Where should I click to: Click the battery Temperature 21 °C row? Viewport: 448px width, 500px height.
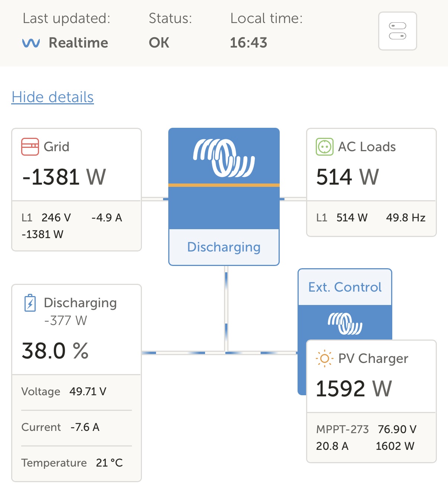72,463
